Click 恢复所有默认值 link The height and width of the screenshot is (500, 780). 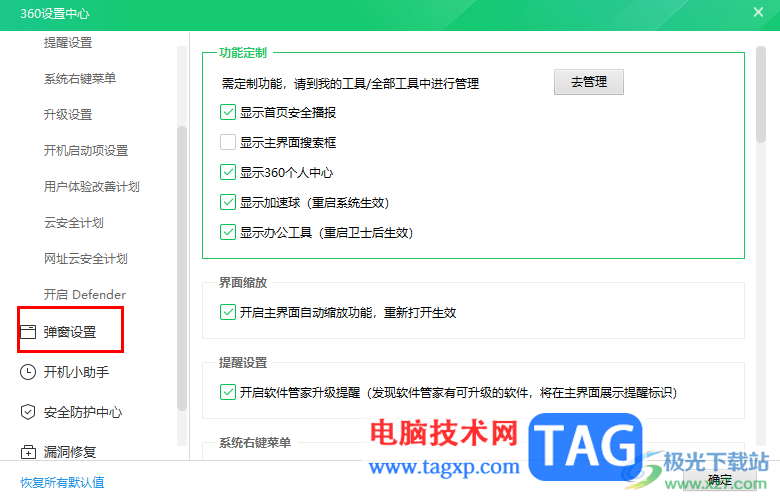point(62,482)
